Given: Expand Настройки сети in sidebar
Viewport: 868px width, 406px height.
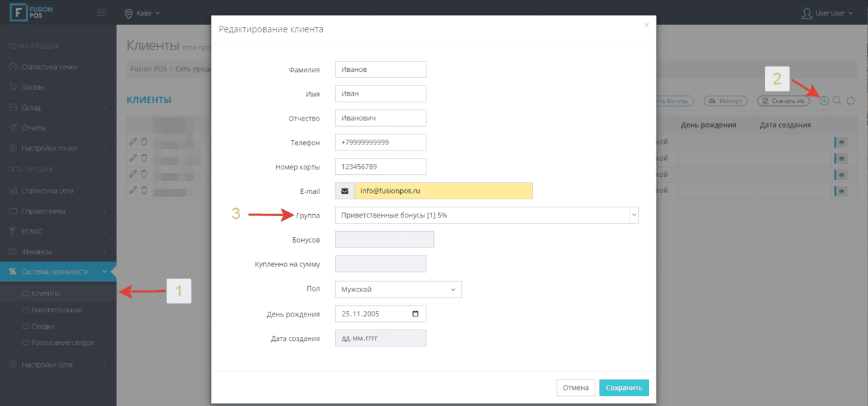Looking at the screenshot, I should pyautogui.click(x=58, y=365).
